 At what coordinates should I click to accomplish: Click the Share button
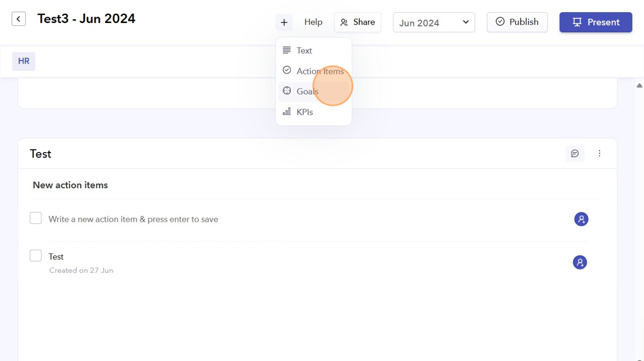(357, 22)
